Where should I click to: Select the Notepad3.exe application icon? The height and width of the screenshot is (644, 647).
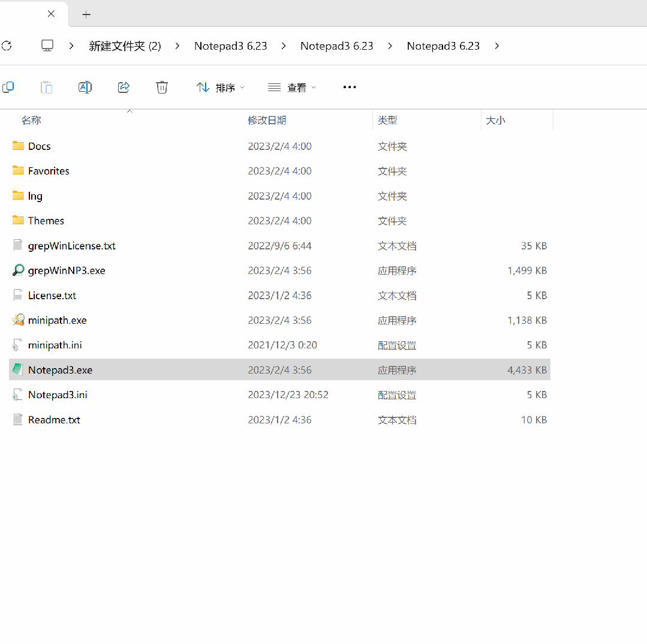click(18, 370)
